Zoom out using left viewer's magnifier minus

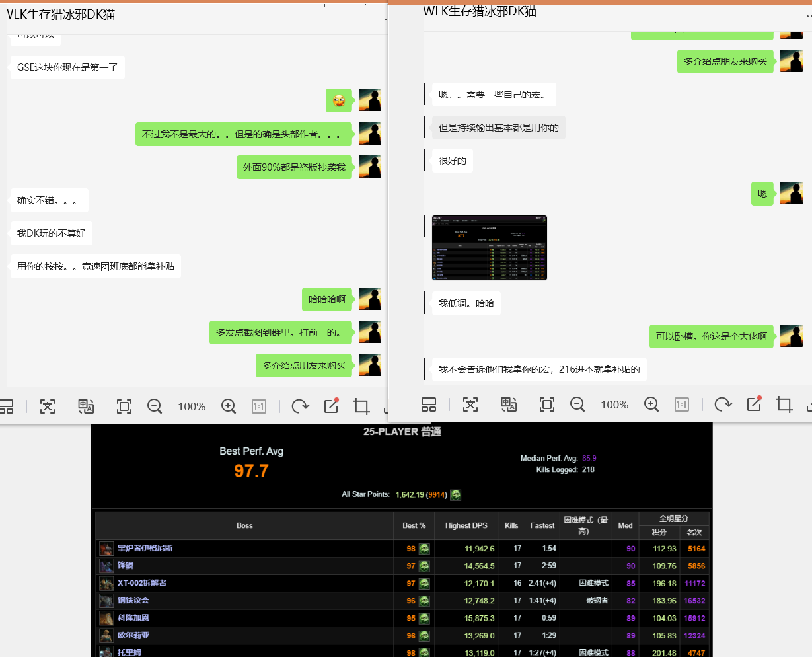[x=155, y=406]
